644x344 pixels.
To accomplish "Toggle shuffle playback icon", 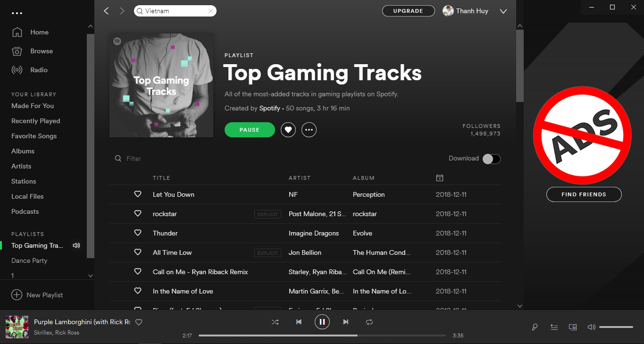I will [x=275, y=322].
